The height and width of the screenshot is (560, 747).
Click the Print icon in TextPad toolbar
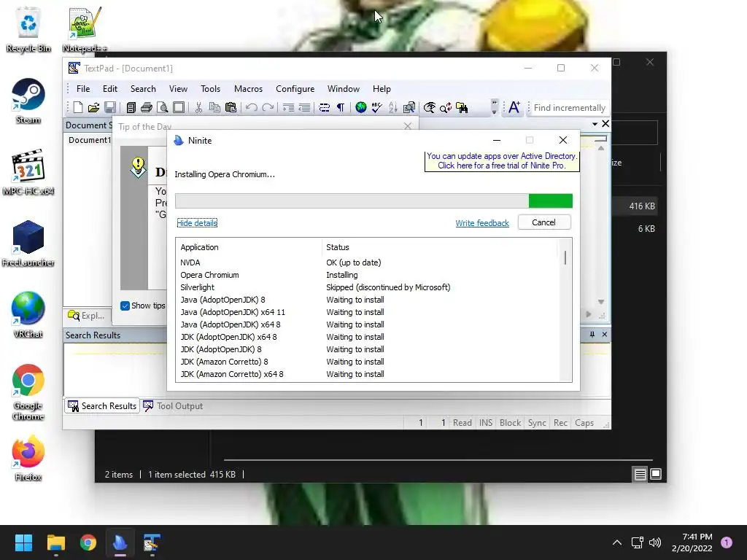point(147,108)
